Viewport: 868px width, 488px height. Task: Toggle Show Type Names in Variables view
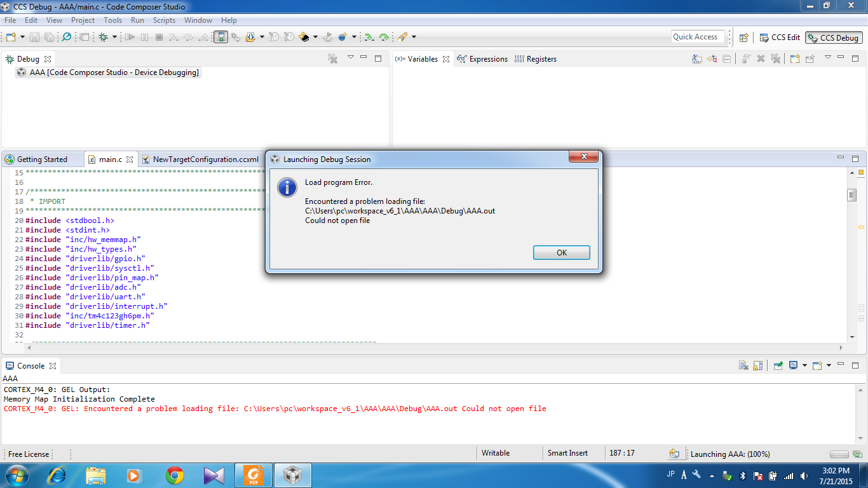[x=697, y=59]
